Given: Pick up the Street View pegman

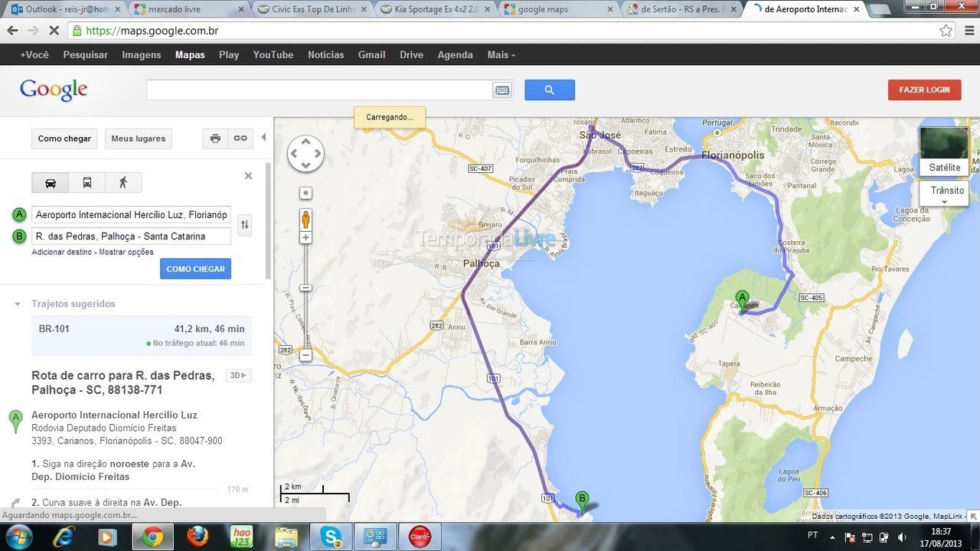Looking at the screenshot, I should click(305, 219).
